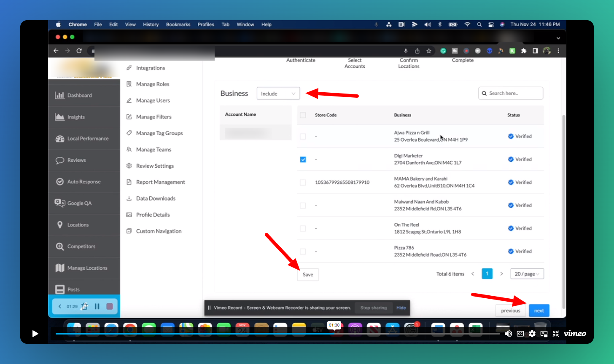Expand the 20 / page dropdown
614x364 pixels.
[x=527, y=274]
